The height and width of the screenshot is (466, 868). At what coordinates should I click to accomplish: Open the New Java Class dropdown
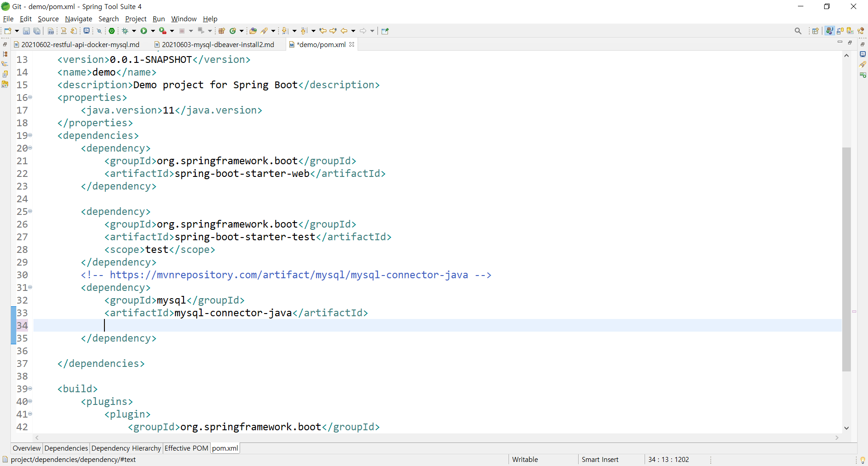241,31
